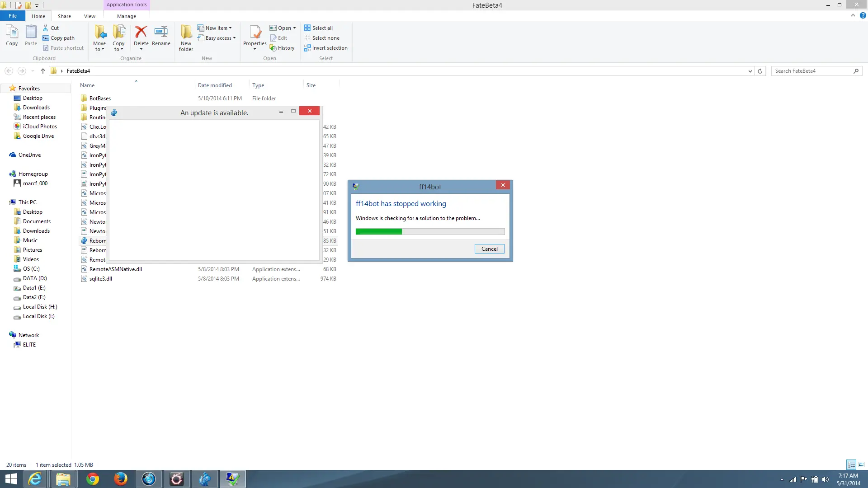Cancel the ff14bot error dialog
Screen dimensions: 868x488
(489, 249)
